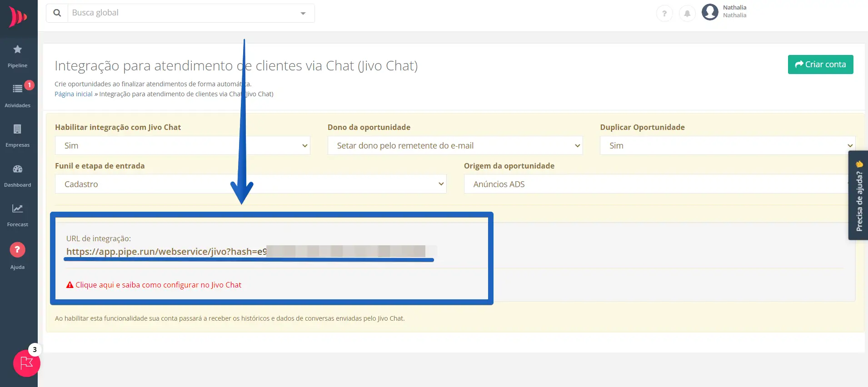
Task: Open Pipeline star icon in sidebar
Action: pyautogui.click(x=17, y=50)
